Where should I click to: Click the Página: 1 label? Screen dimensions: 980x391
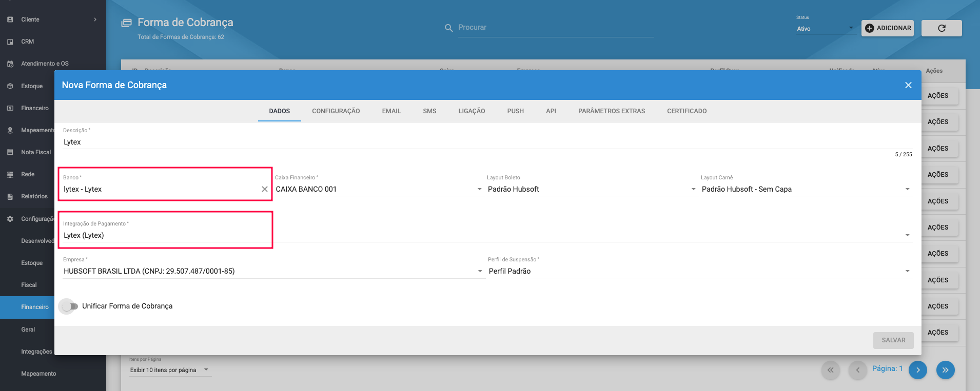pos(887,368)
